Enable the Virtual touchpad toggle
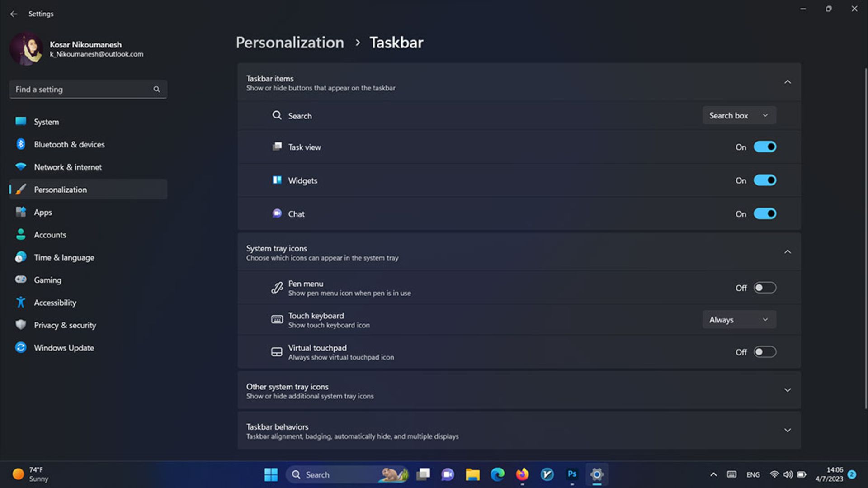 pos(765,351)
